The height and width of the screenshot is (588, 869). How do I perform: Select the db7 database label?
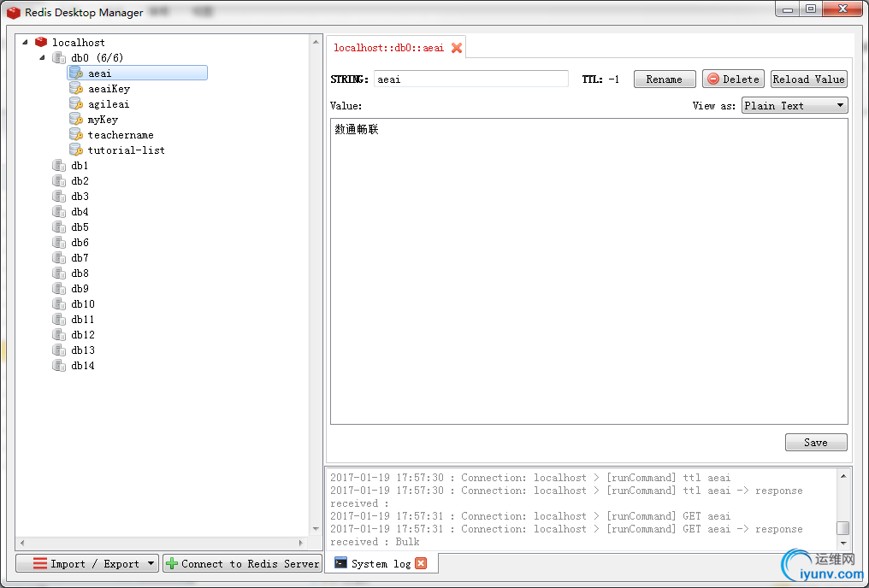[80, 257]
